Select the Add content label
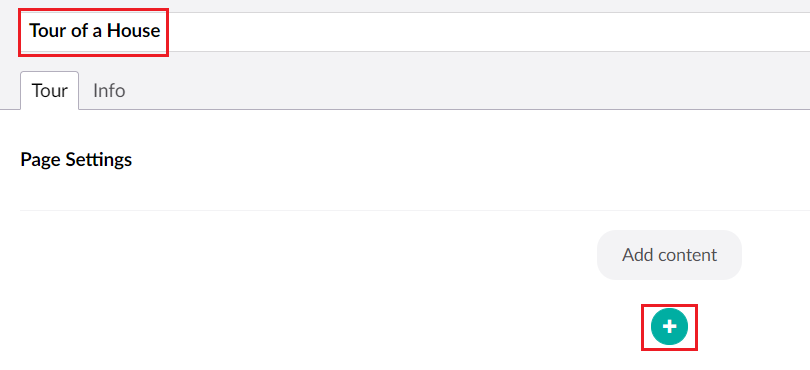The width and height of the screenshot is (810, 370). coord(669,255)
